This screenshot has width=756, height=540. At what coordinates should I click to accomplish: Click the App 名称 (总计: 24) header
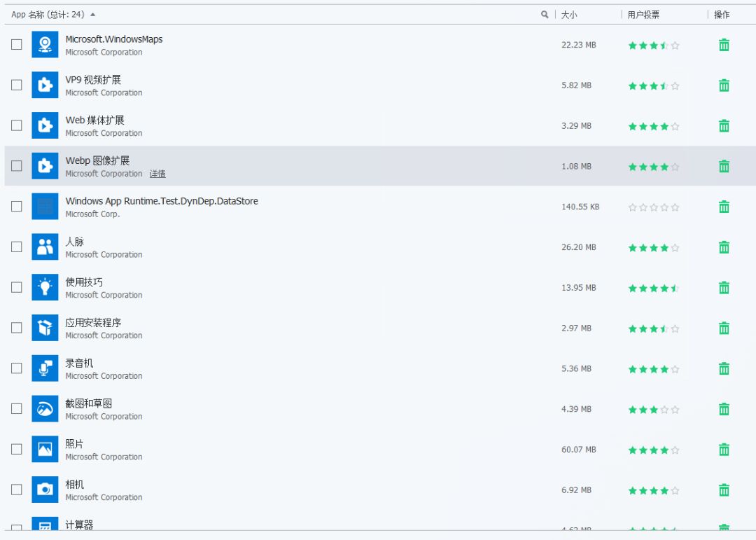click(48, 15)
